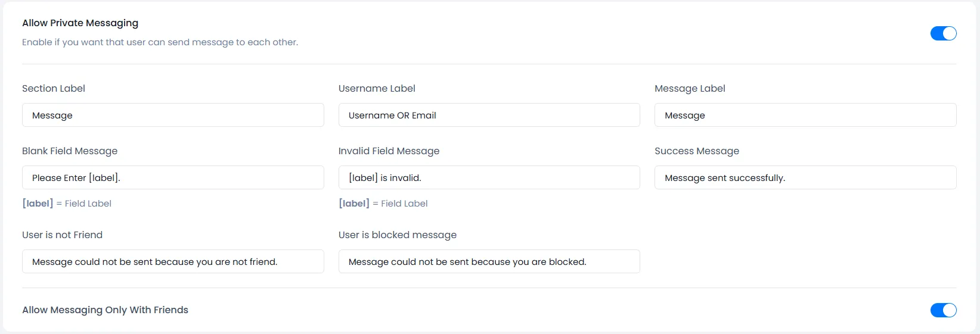The image size is (980, 334).
Task: Click the Message Label caption text
Action: [690, 88]
